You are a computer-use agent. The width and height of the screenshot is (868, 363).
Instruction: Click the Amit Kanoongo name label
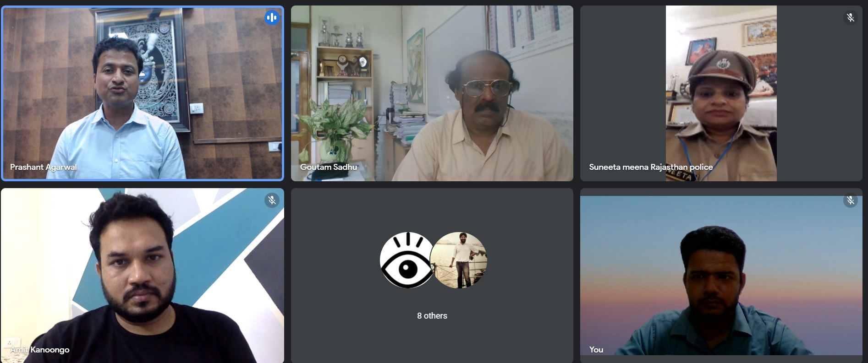click(40, 350)
